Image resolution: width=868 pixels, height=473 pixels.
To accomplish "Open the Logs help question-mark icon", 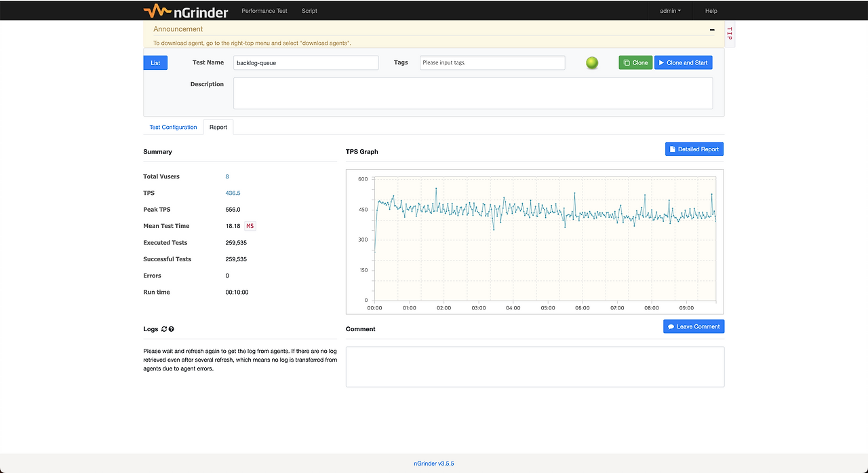I will coord(172,329).
